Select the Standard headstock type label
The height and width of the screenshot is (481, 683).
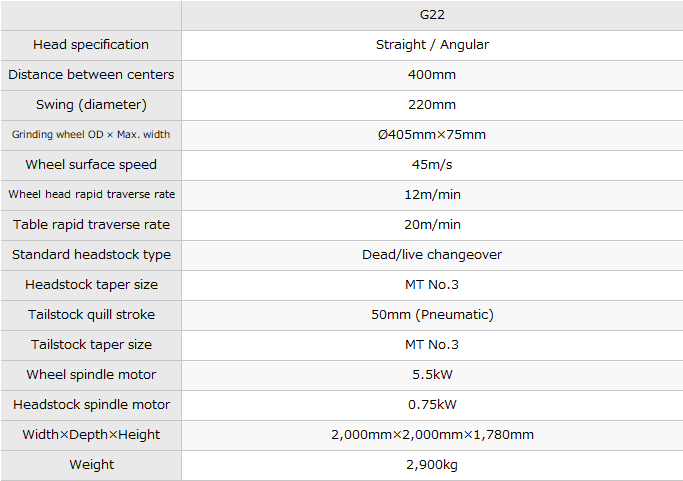tap(91, 255)
